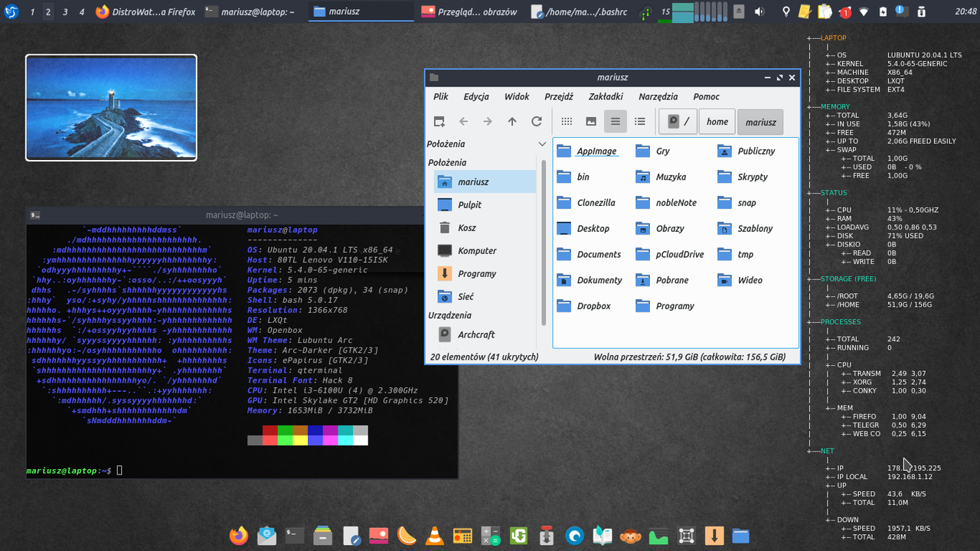
Task: Select the Szablony folder
Action: tap(746, 229)
